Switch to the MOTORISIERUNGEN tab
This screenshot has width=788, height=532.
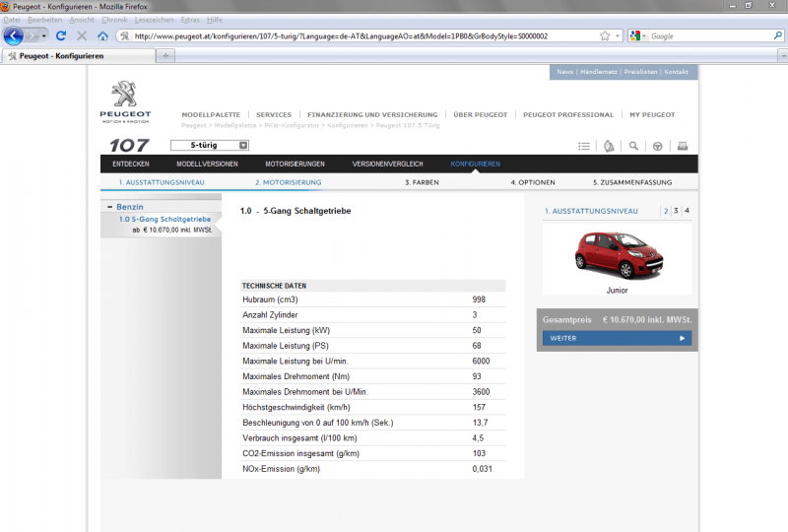pos(295,164)
